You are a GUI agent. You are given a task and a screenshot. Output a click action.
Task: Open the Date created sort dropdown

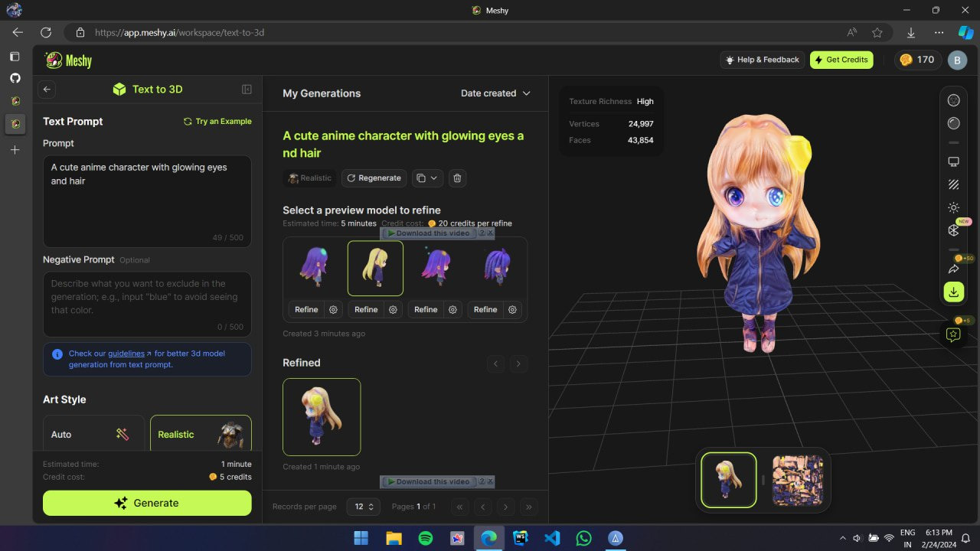(x=495, y=93)
